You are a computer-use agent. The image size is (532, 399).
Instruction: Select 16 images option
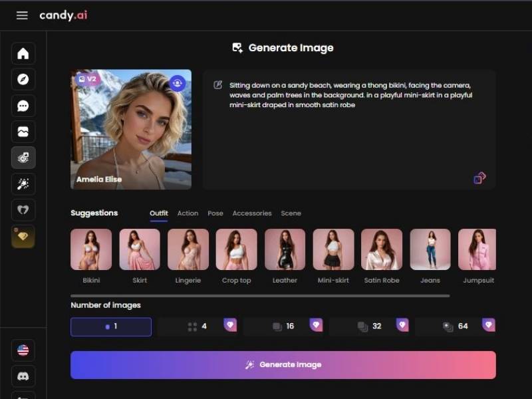click(289, 325)
